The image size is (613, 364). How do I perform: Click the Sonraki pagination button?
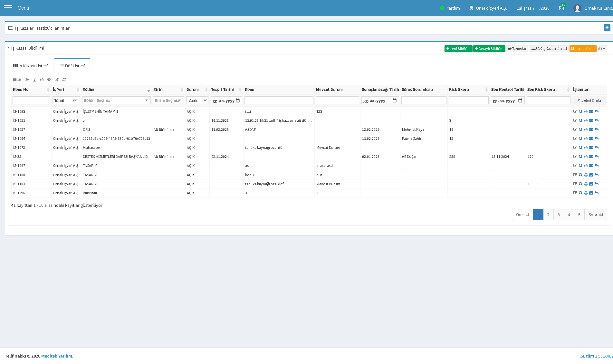(x=596, y=215)
